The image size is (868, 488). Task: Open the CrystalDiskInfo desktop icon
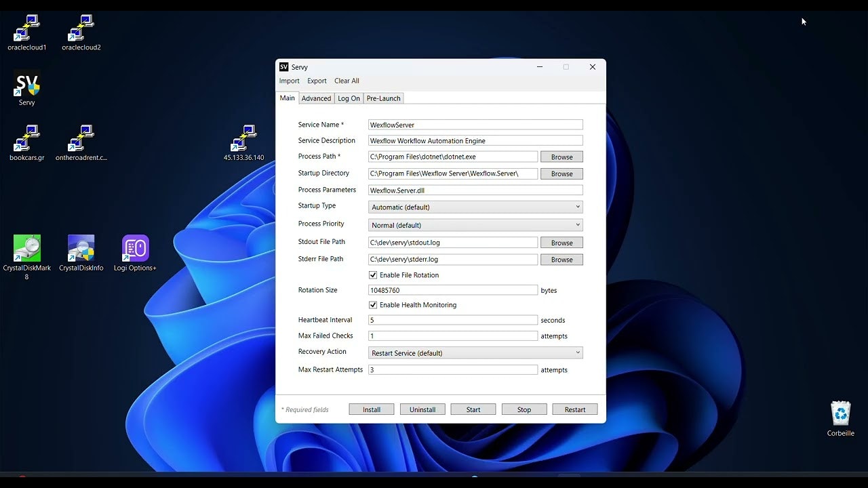(81, 253)
